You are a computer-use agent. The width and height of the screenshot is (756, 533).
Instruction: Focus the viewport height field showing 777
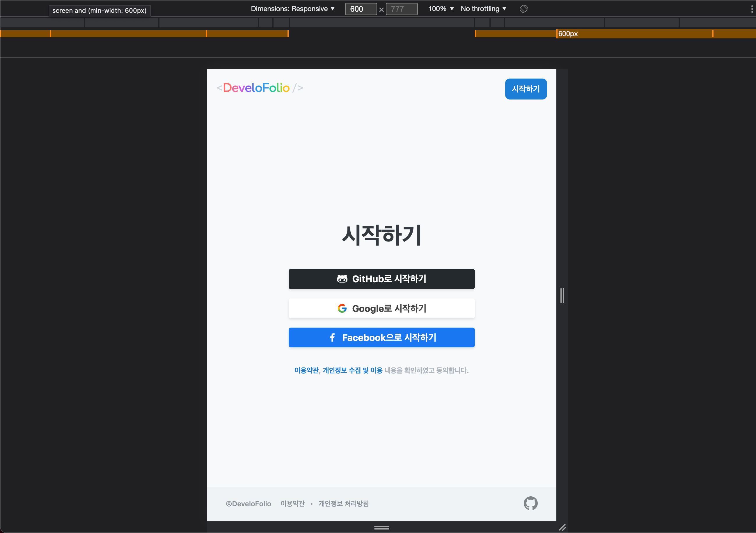[401, 9]
